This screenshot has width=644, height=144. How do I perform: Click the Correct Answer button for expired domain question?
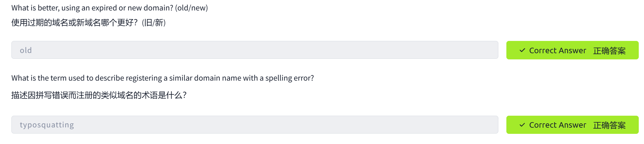pos(572,50)
